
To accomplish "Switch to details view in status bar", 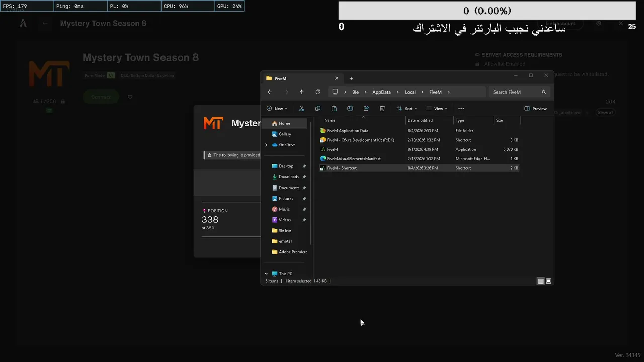I will tap(541, 281).
